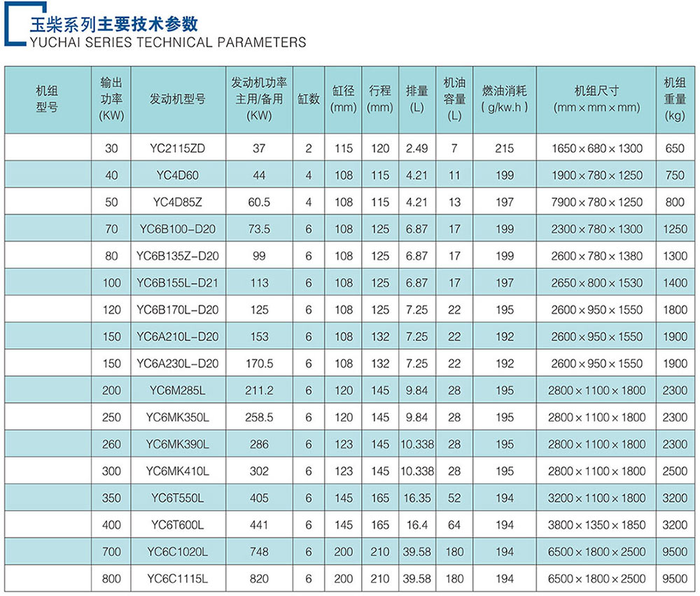Select engine model "YC6M285L"
The width and height of the screenshot is (700, 596).
click(178, 391)
